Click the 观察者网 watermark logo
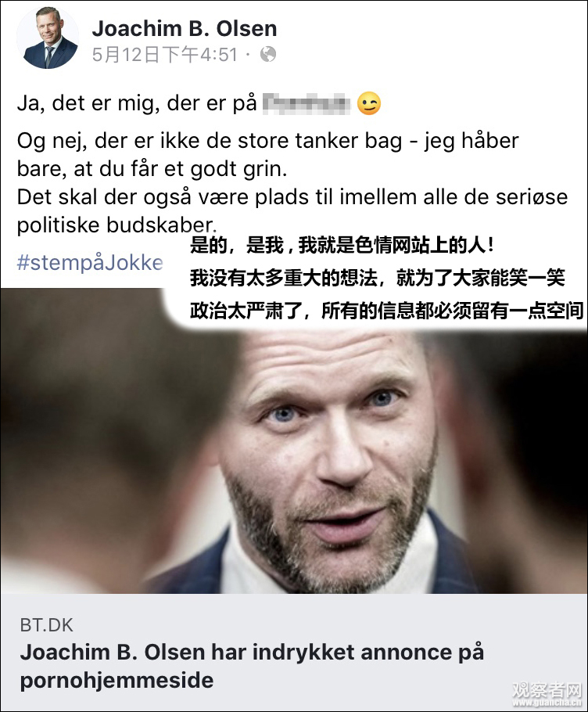 tap(547, 691)
